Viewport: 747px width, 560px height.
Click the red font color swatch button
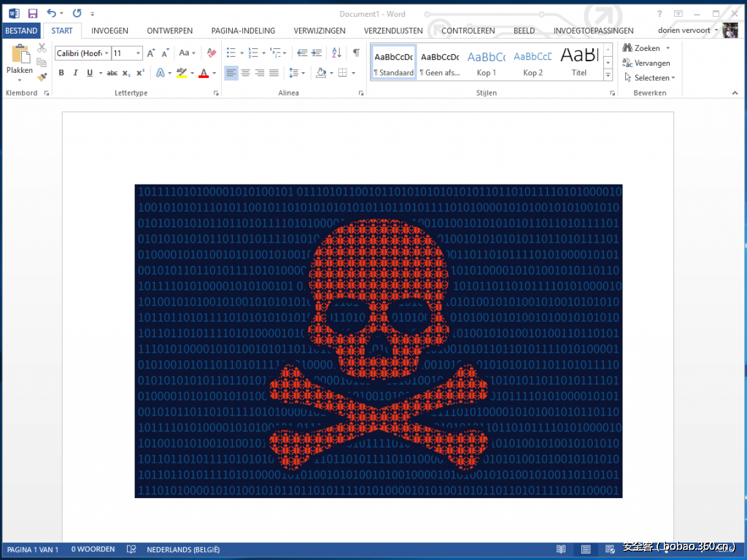click(203, 73)
